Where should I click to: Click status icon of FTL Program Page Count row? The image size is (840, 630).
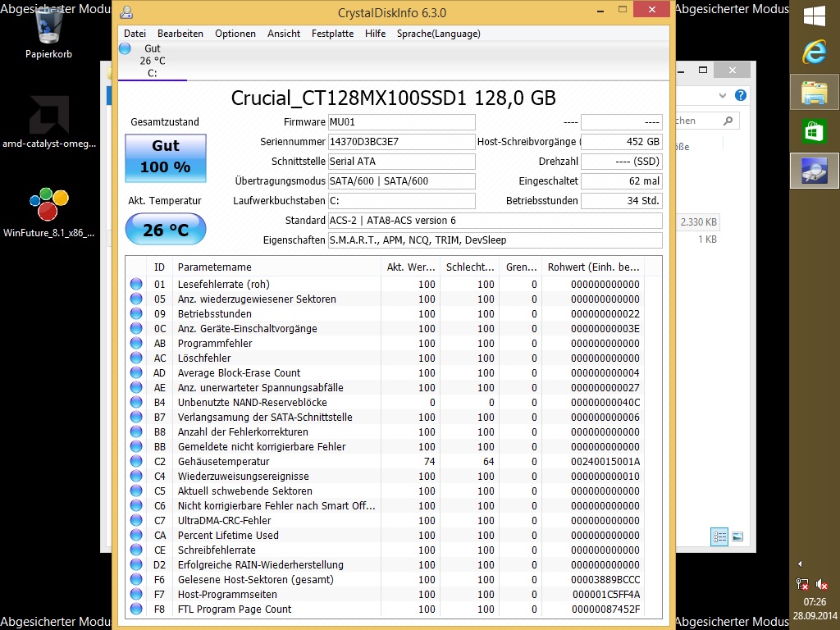pos(136,609)
